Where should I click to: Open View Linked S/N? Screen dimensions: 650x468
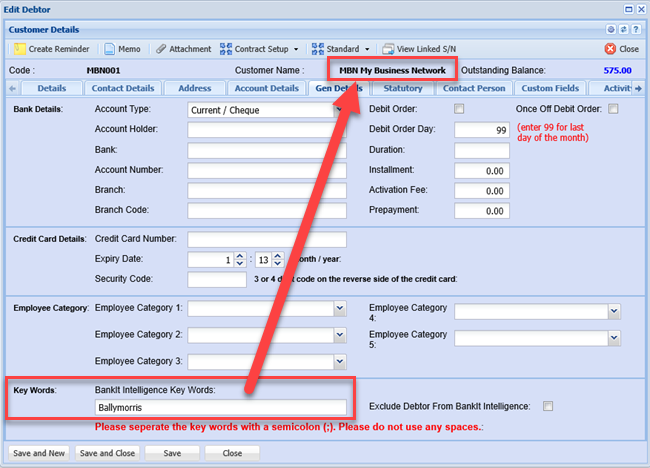coord(421,49)
